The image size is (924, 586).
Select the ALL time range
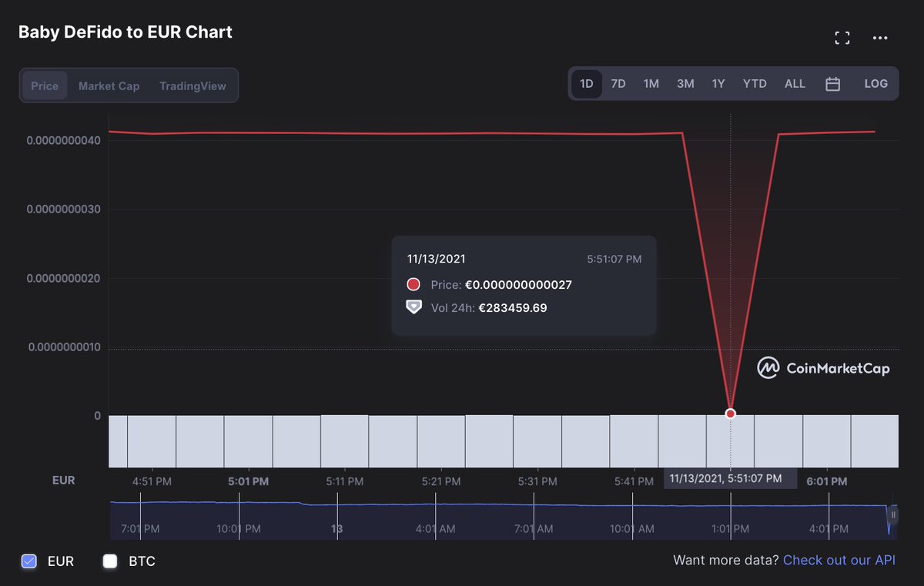coord(795,84)
